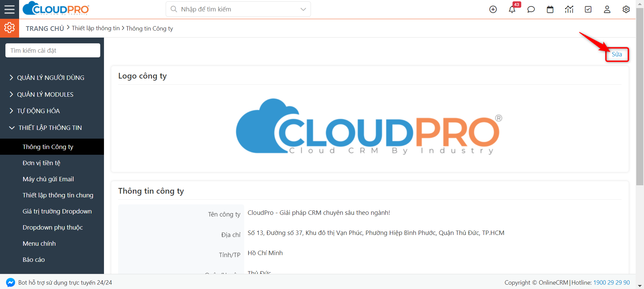The image size is (644, 289).
Task: Click the Tên công ty value text
Action: pos(319,213)
